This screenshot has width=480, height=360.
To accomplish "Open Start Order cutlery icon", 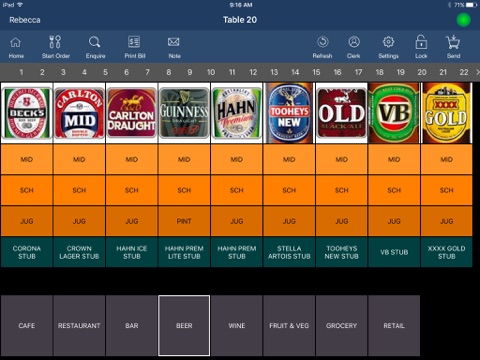I will point(55,42).
